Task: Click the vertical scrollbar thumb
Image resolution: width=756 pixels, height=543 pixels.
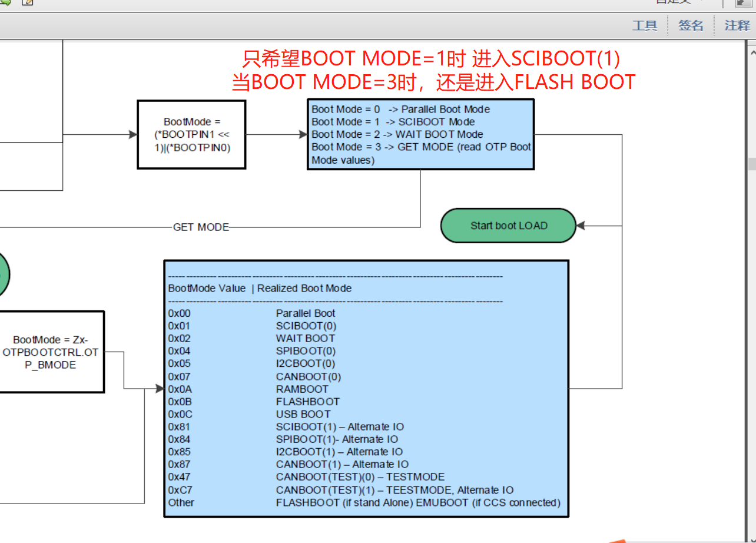Action: [752, 163]
